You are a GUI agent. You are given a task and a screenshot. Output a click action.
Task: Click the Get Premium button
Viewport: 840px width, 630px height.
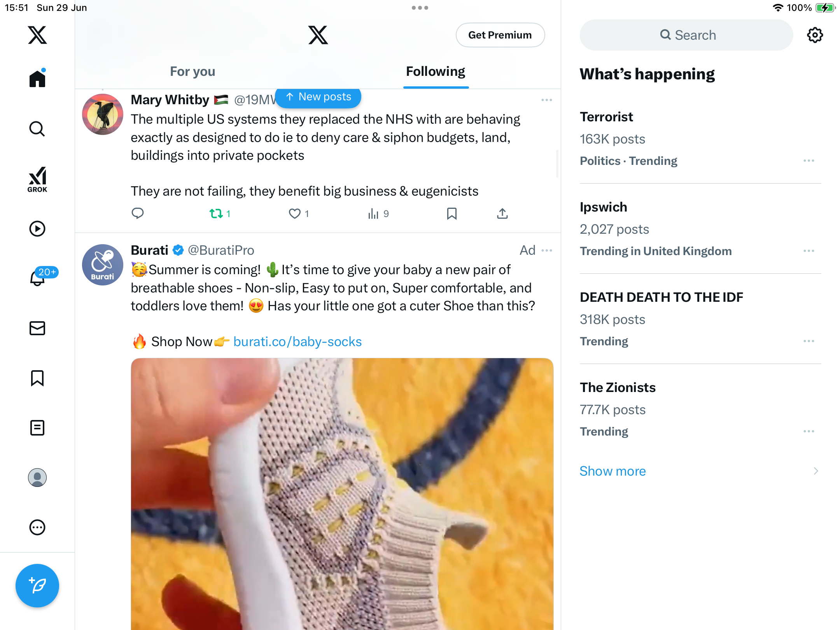click(500, 35)
